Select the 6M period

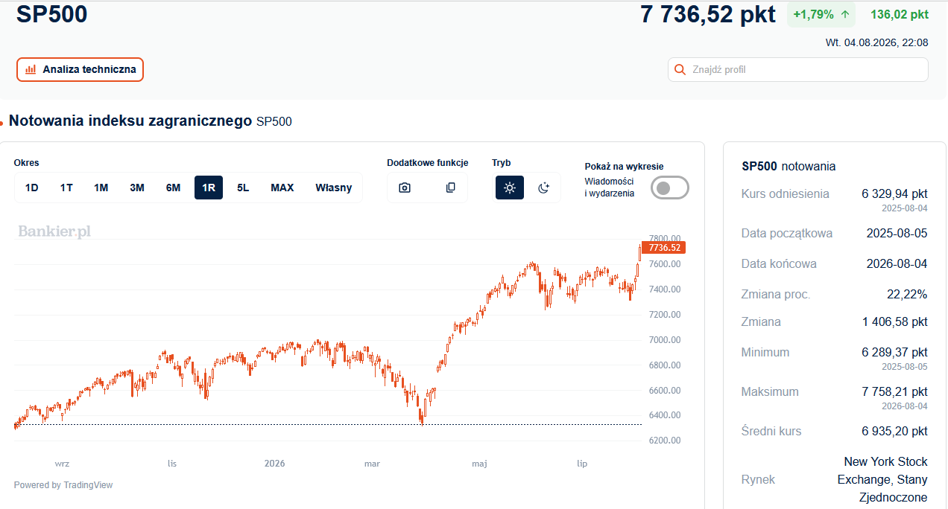[173, 188]
